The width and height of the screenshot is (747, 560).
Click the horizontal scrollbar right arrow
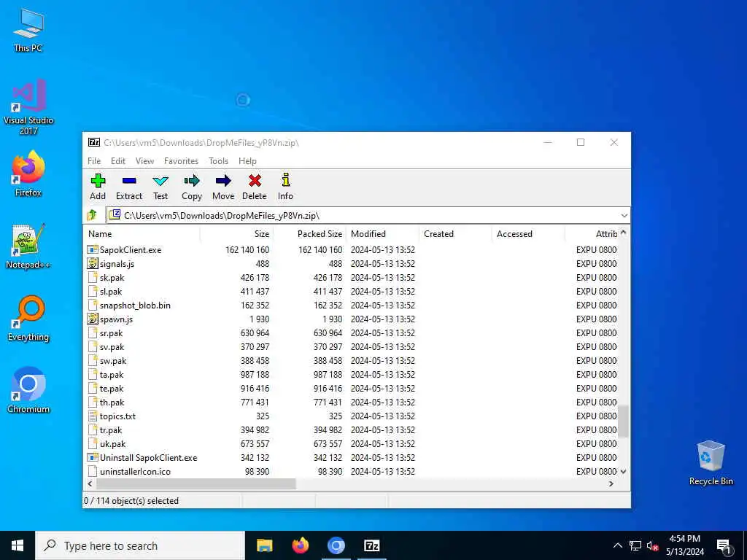[611, 484]
